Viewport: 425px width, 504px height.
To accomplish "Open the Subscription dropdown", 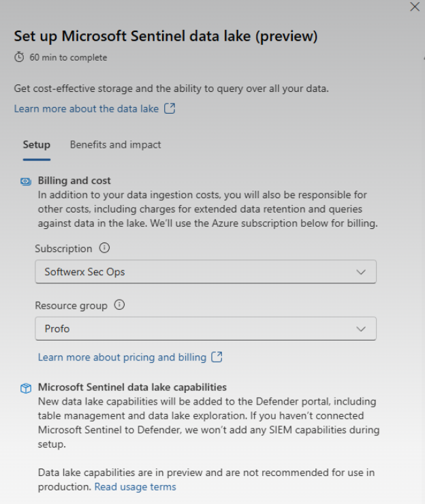I will [206, 272].
